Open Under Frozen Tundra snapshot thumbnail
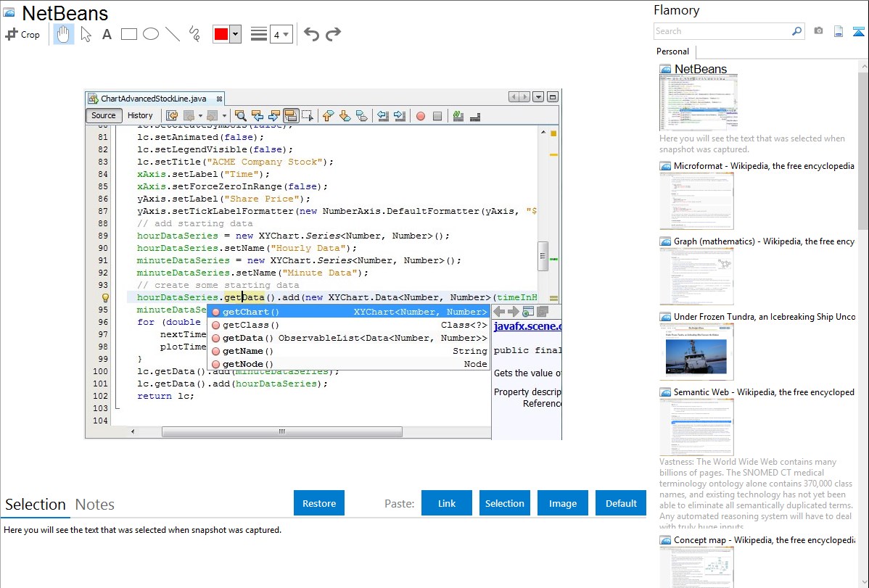 [x=696, y=352]
